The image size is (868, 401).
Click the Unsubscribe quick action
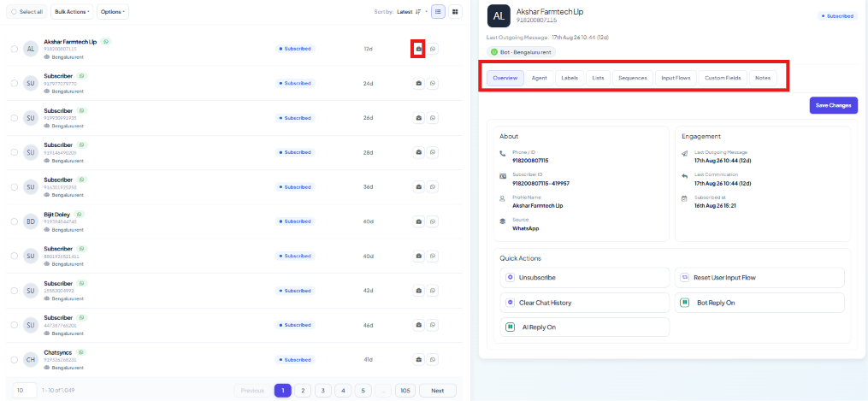click(585, 278)
